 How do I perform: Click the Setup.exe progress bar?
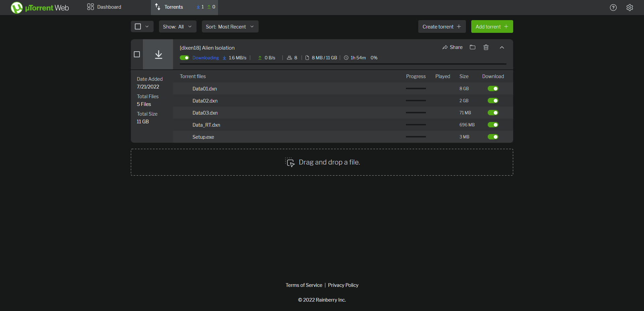tap(416, 137)
